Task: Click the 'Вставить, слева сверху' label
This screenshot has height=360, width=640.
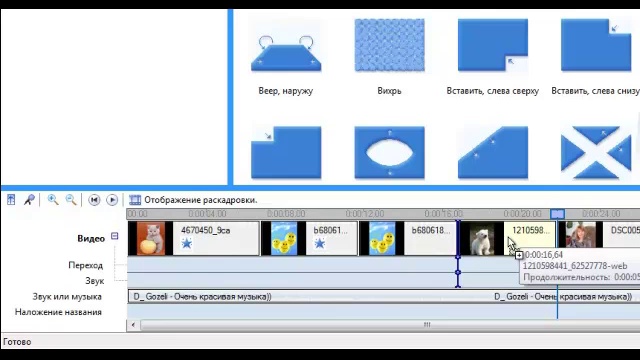Action: tap(493, 91)
